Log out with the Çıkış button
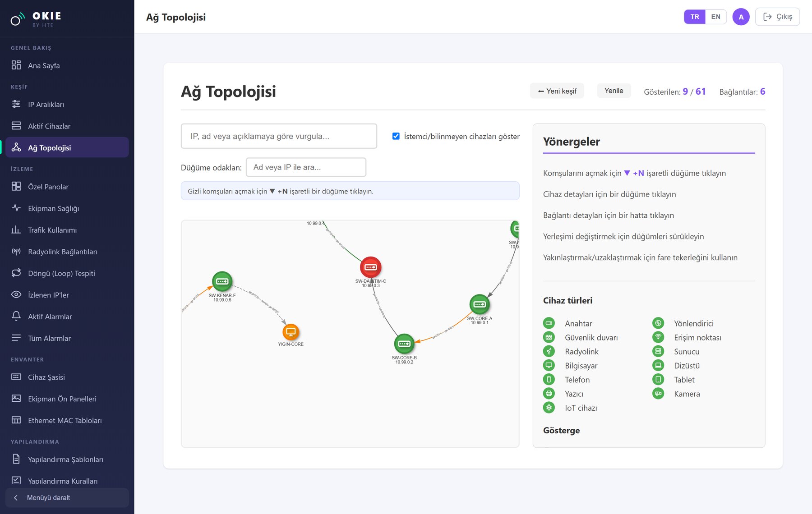812x514 pixels. point(777,17)
